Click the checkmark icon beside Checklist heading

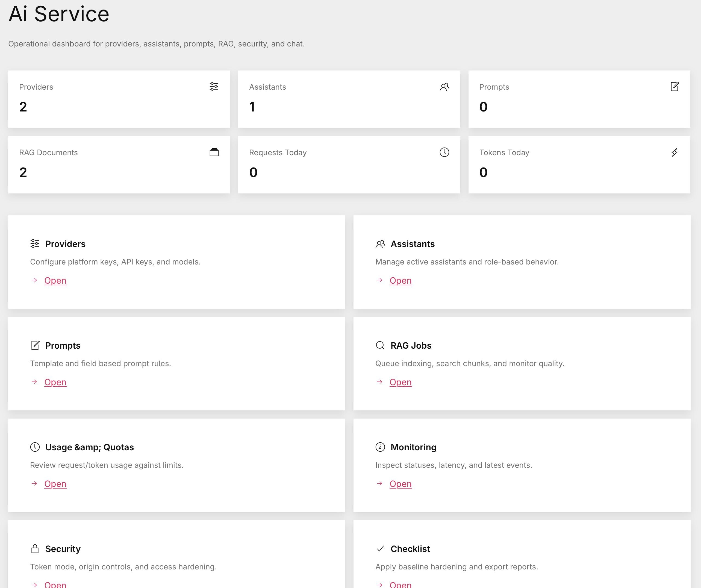pyautogui.click(x=380, y=549)
